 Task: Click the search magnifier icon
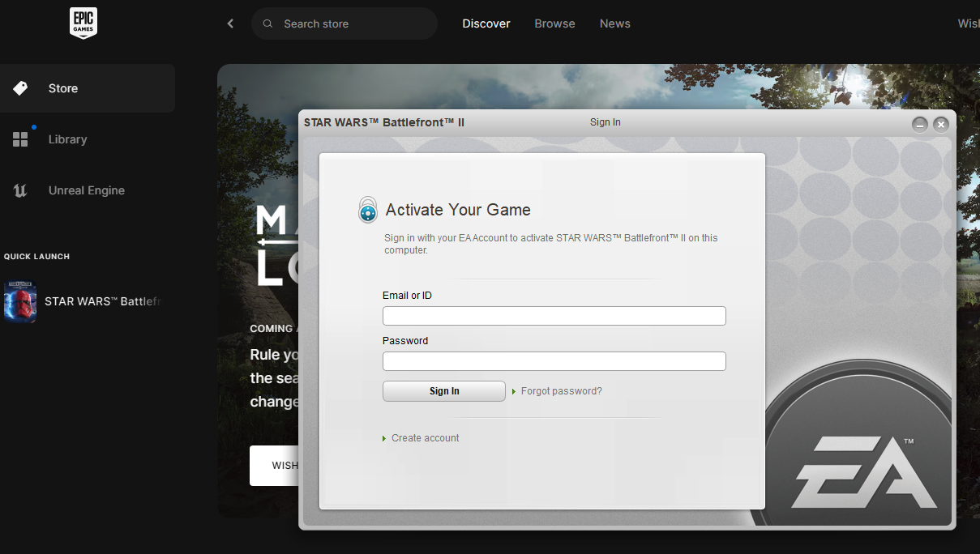pyautogui.click(x=268, y=24)
